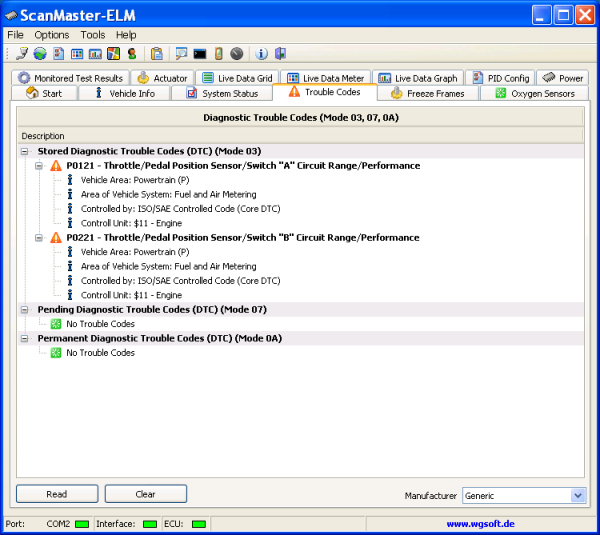Image resolution: width=600 pixels, height=535 pixels.
Task: Click the COM2 port status indicator
Action: (x=82, y=524)
